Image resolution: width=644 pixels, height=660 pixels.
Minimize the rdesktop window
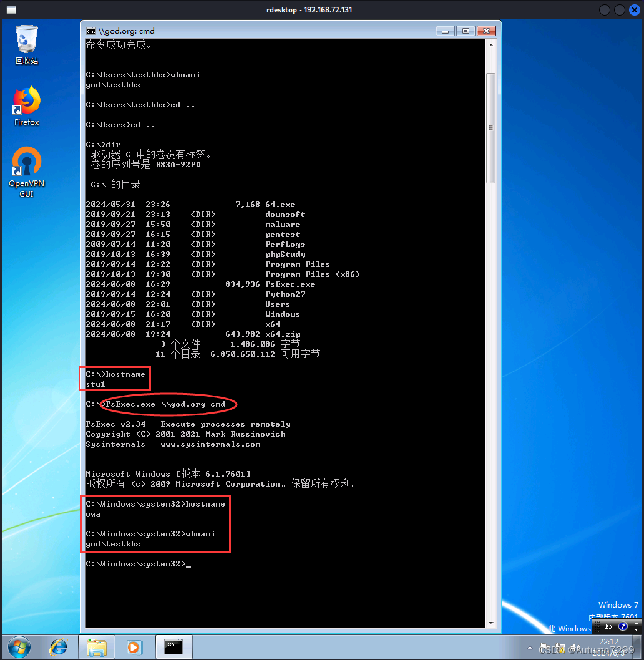tap(605, 10)
